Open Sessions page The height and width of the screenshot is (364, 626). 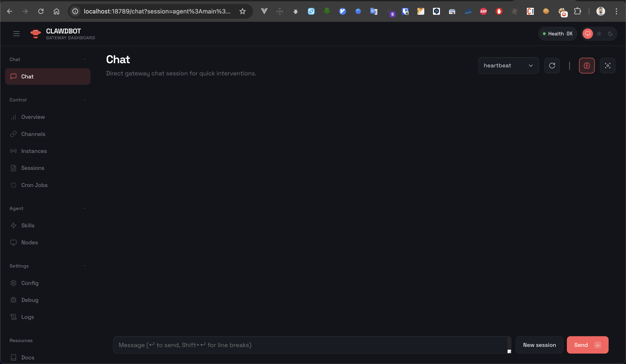(x=48, y=168)
